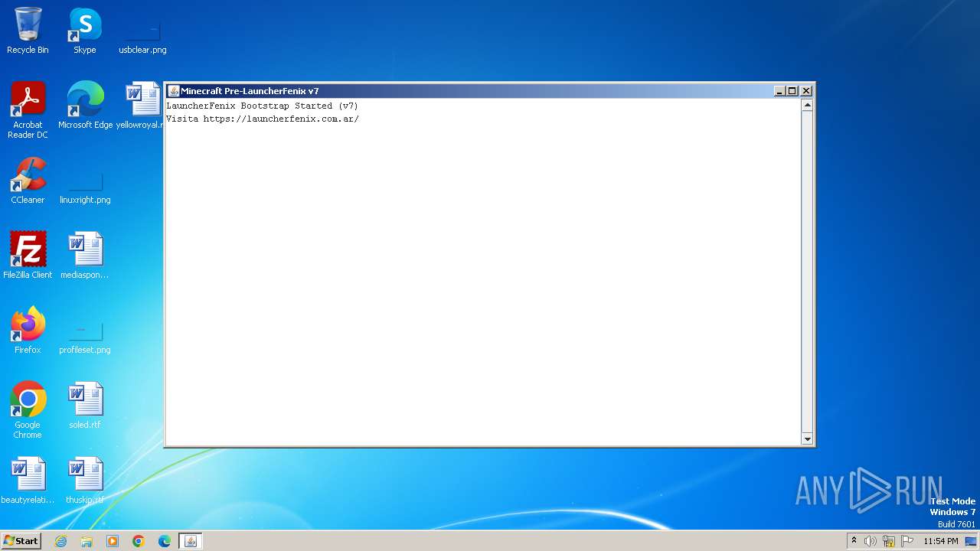Launch Chrome from the taskbar
The image size is (980, 551).
click(139, 541)
